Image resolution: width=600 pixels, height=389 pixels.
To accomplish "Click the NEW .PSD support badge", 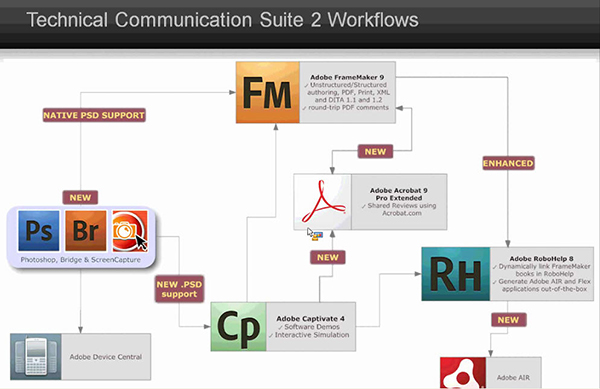I will pos(179,289).
